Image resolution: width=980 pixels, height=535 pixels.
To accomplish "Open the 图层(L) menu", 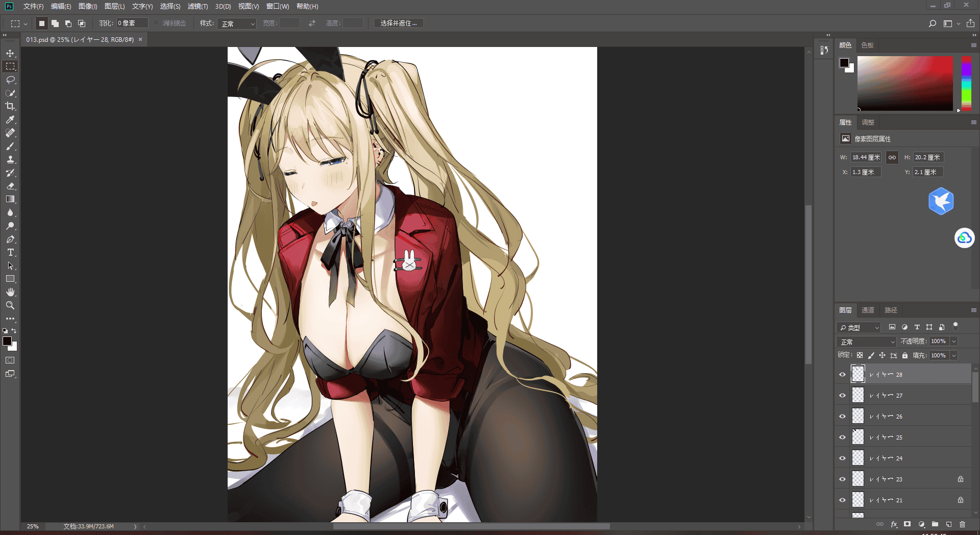I will 114,6.
